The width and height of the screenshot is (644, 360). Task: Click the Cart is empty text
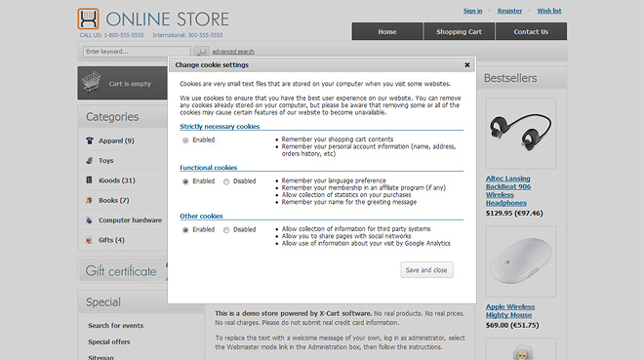coord(130,84)
